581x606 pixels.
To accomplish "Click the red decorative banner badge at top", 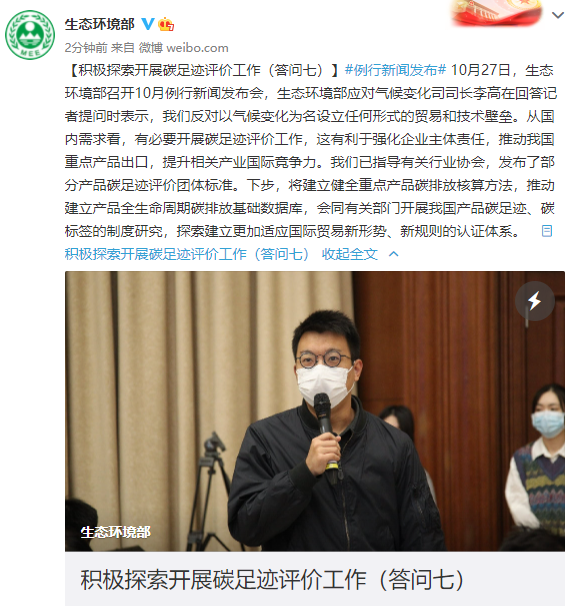I will (497, 13).
